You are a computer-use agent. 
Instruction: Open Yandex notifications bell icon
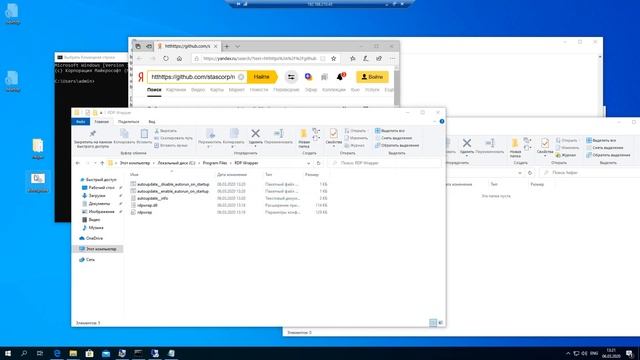coord(340,77)
